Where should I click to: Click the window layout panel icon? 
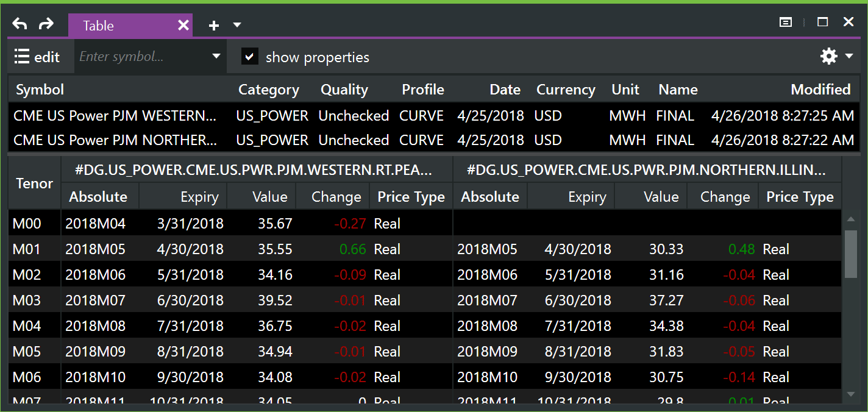[786, 23]
